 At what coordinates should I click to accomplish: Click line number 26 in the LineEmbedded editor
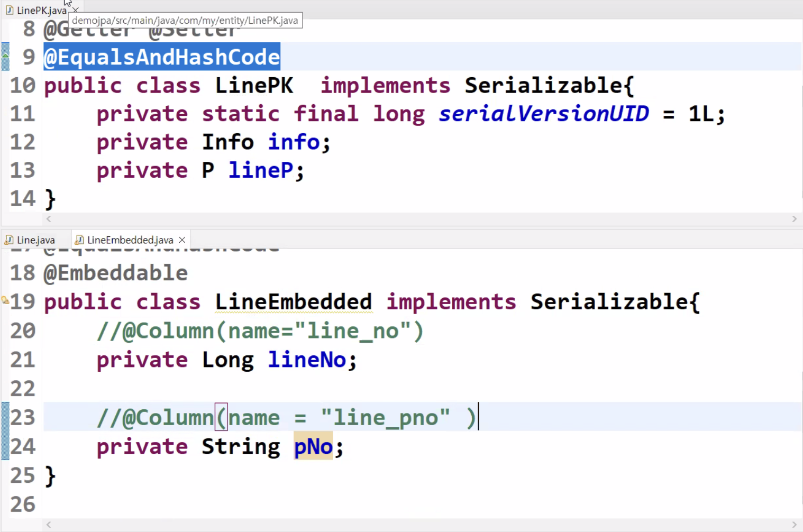point(23,505)
